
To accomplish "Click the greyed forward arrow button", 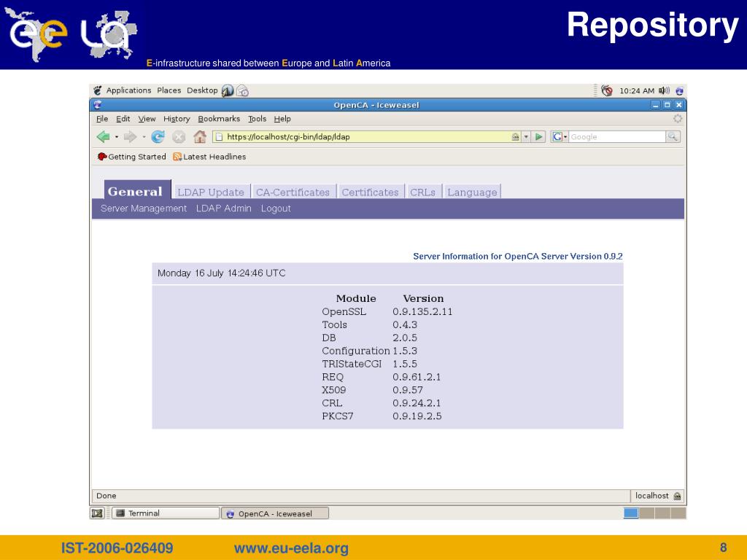I will [x=130, y=137].
